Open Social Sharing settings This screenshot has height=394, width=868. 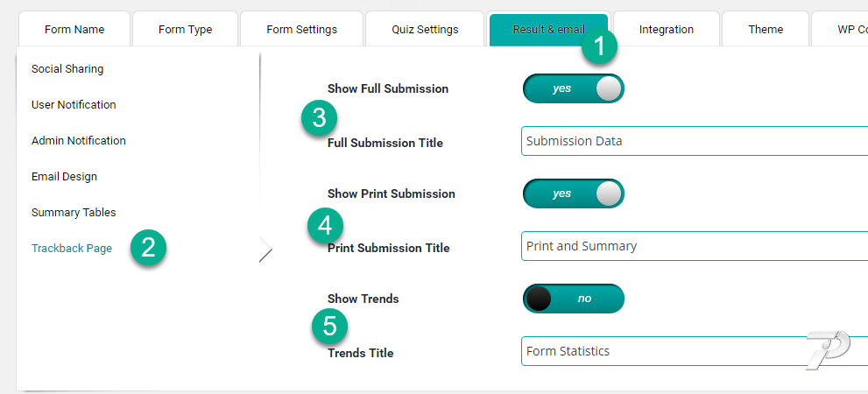[67, 69]
